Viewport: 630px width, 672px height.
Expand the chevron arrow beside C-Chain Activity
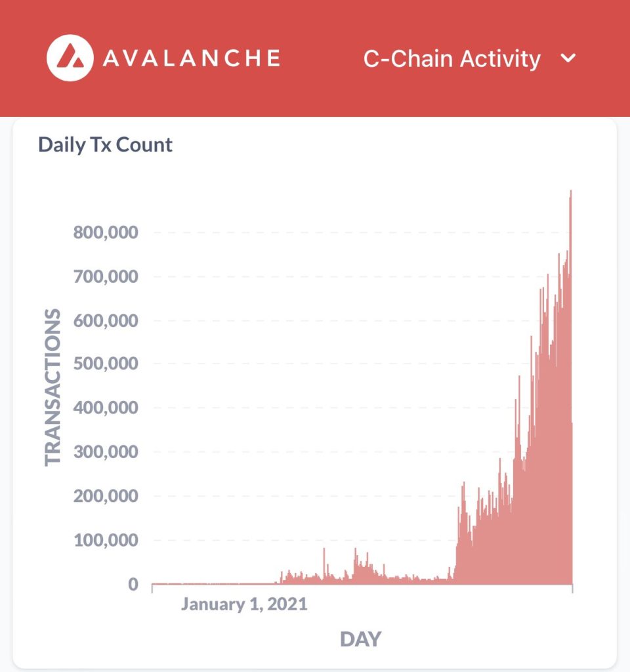point(568,58)
